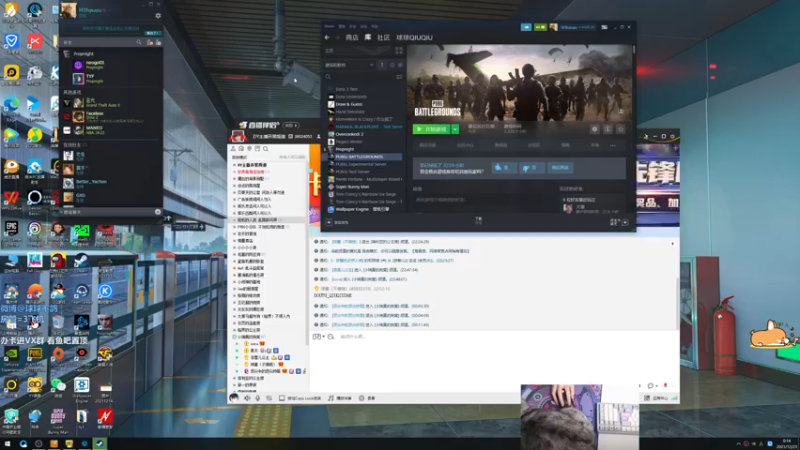
Task: Select Draw & Guess in Steam library
Action: (349, 104)
